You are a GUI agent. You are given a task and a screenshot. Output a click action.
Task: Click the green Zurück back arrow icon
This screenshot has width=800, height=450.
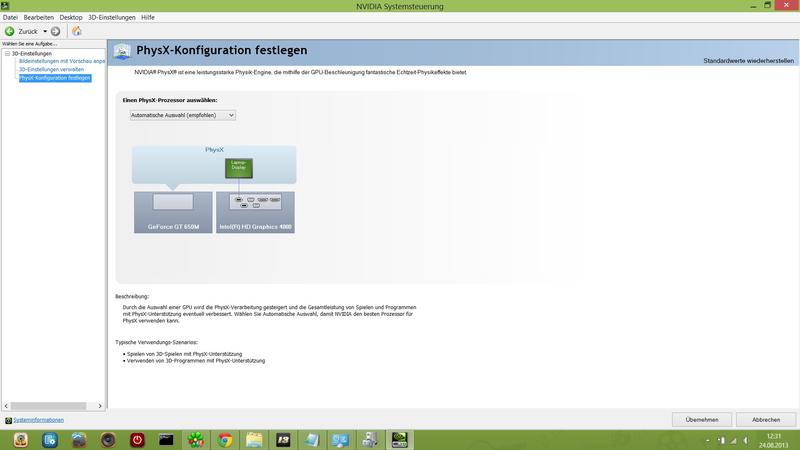[9, 31]
